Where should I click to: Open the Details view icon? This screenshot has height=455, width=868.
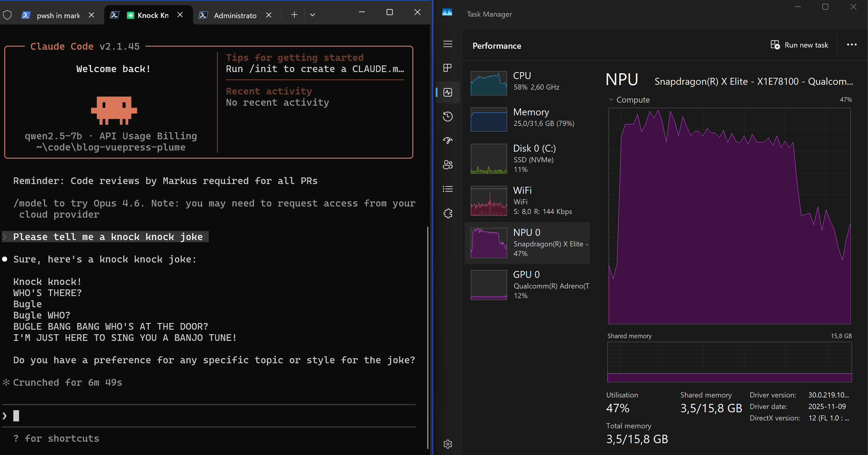click(447, 188)
